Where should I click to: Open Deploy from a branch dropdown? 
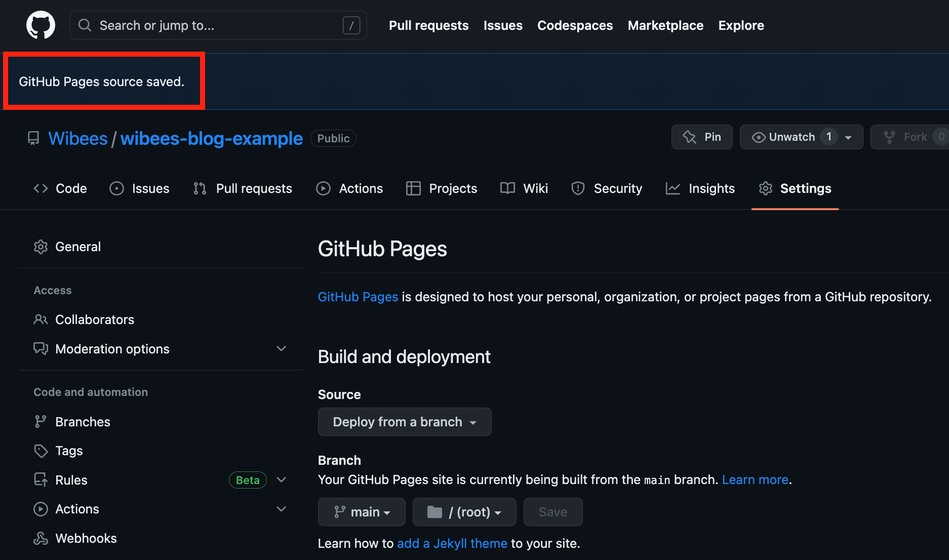click(405, 422)
